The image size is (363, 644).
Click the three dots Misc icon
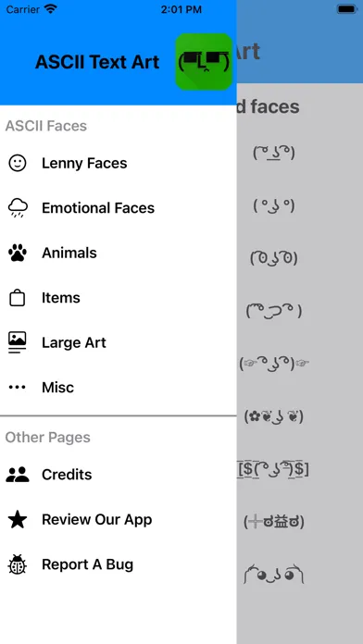tap(18, 388)
